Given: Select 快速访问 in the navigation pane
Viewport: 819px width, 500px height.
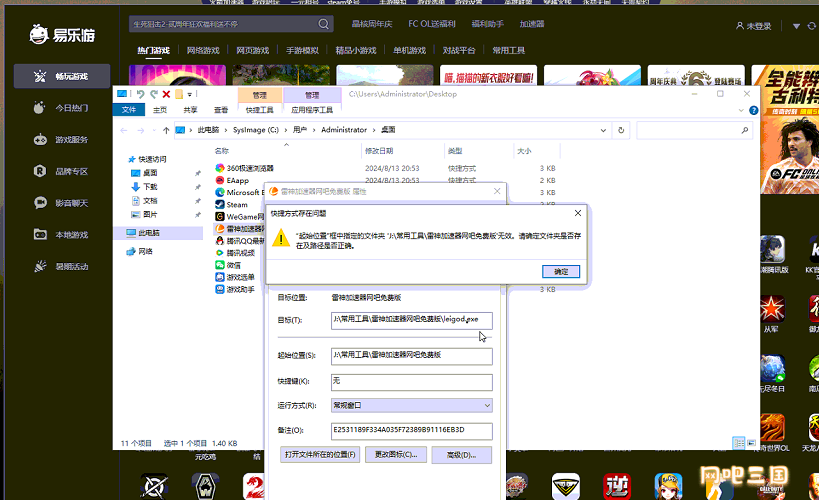Looking at the screenshot, I should (152, 159).
